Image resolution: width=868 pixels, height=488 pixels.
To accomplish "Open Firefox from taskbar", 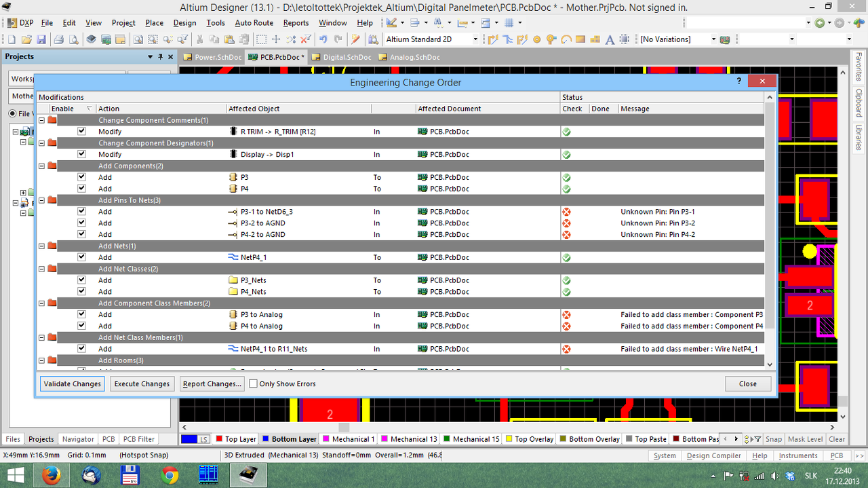I will 51,475.
